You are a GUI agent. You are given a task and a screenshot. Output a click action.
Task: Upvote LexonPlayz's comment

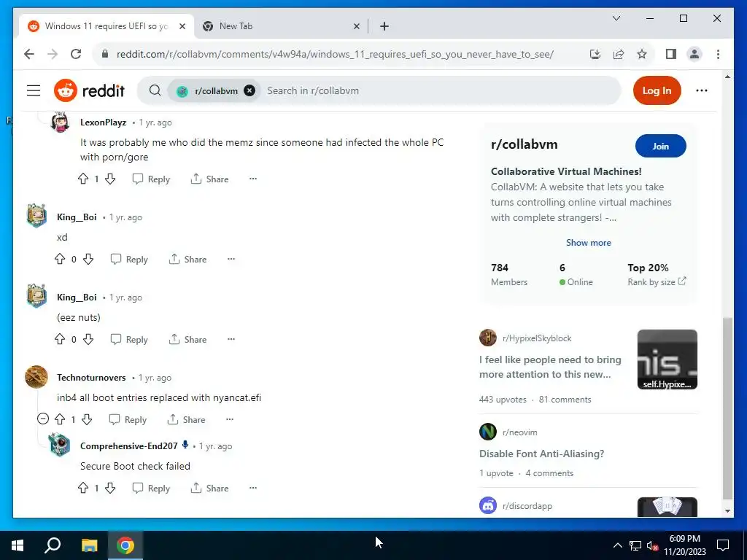click(83, 179)
